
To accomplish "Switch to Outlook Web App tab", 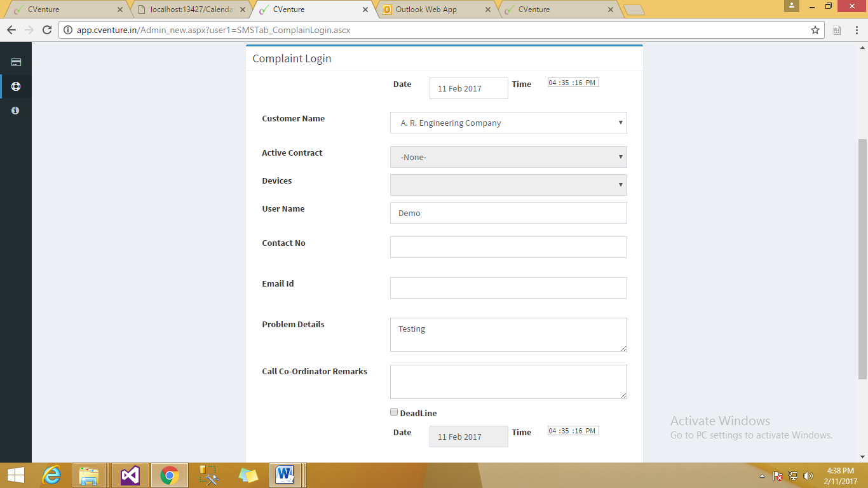I will pos(436,10).
